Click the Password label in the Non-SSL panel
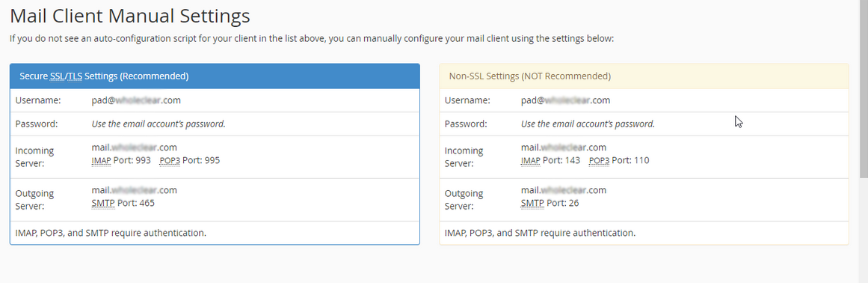The height and width of the screenshot is (283, 868). pyautogui.click(x=466, y=124)
